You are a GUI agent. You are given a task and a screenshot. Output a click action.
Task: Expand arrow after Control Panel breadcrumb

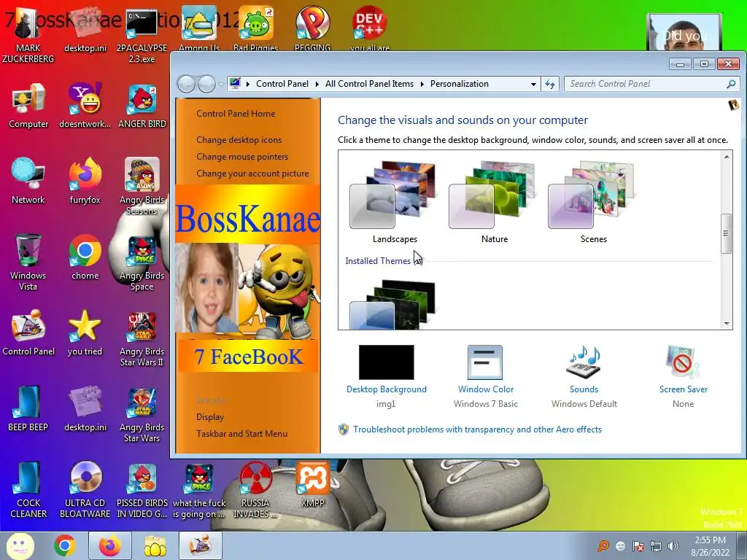click(x=317, y=85)
